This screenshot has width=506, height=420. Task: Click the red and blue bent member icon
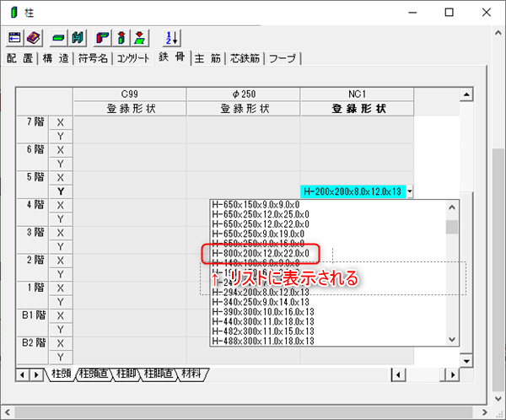tap(104, 38)
